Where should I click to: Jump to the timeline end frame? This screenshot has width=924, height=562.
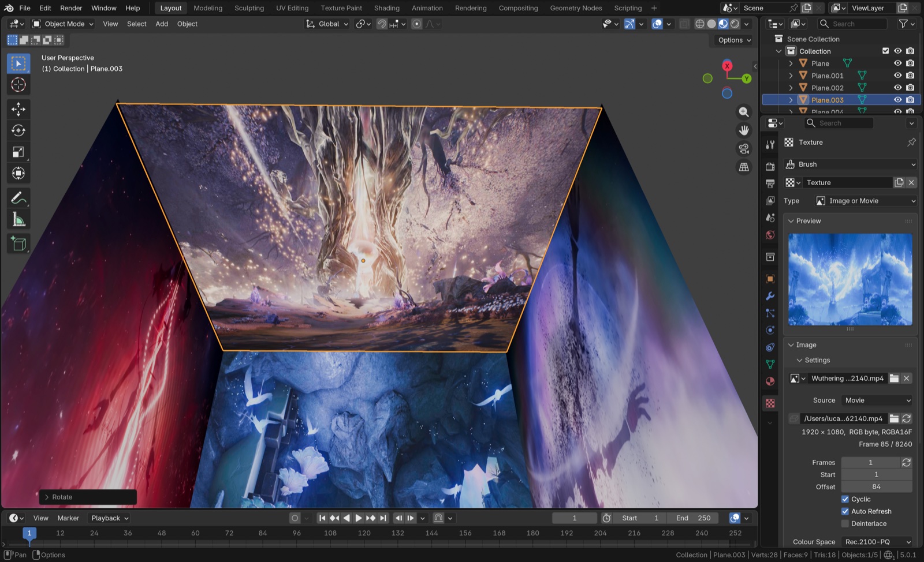click(383, 518)
